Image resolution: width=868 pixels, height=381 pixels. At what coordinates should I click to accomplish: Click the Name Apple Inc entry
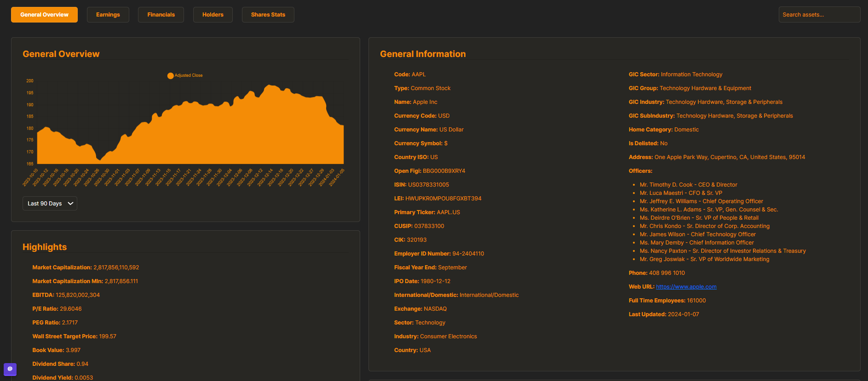[x=416, y=102]
